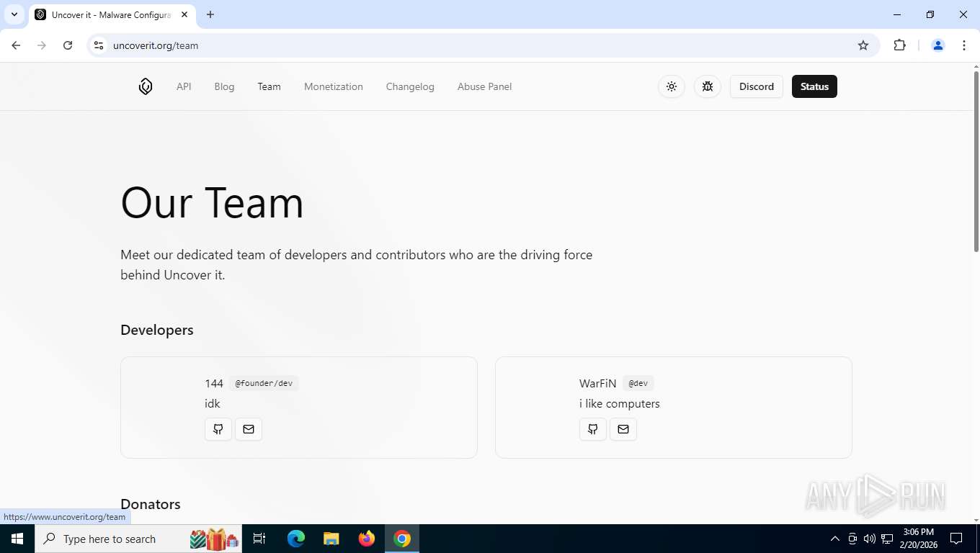Open Chrome extensions puzzle icon
Screen dimensions: 980x553
pyautogui.click(x=899, y=45)
